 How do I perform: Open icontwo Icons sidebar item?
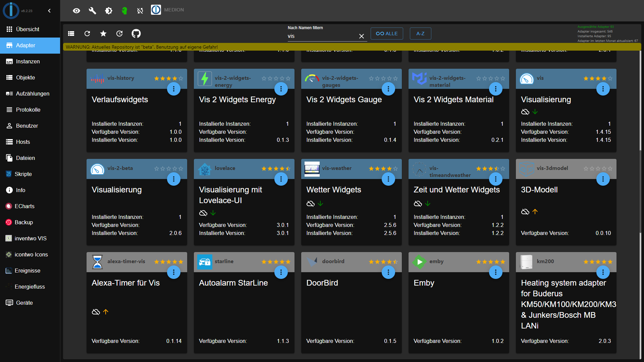point(30,254)
